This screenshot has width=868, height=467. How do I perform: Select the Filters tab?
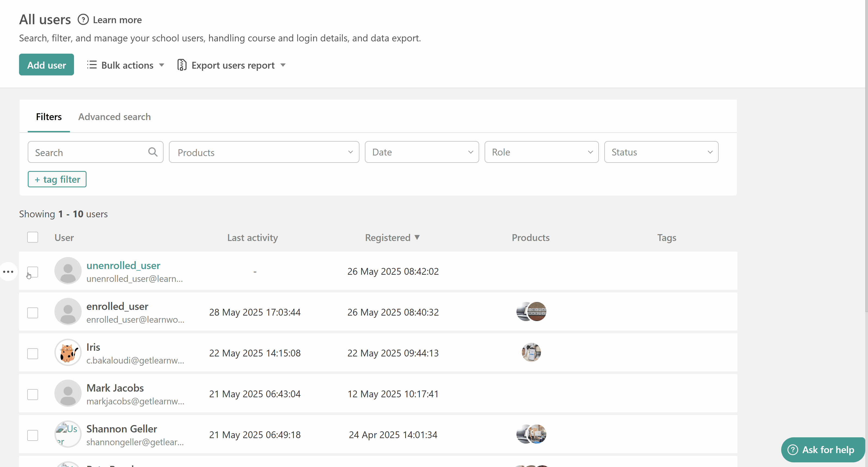[49, 117]
